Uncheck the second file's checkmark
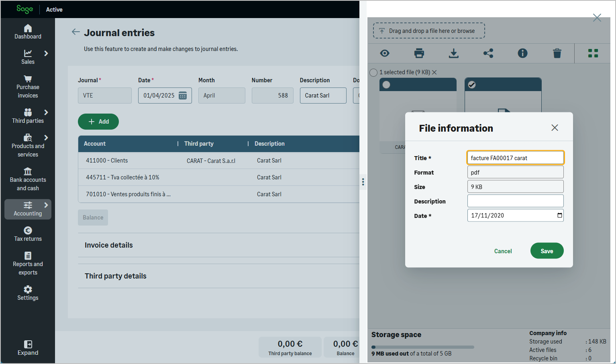616x364 pixels. (x=472, y=85)
